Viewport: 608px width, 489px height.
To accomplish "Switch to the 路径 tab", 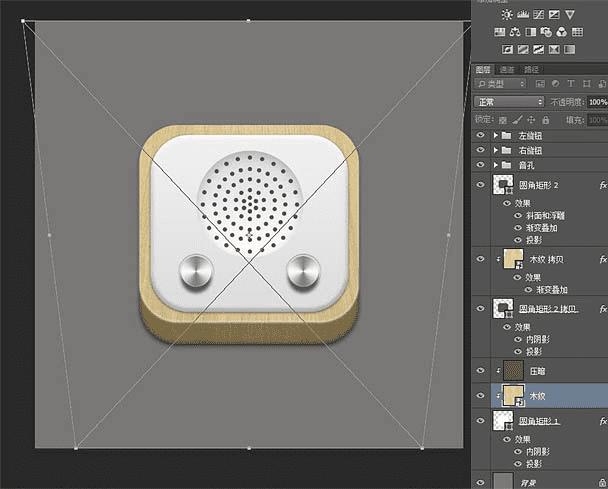I will [532, 70].
